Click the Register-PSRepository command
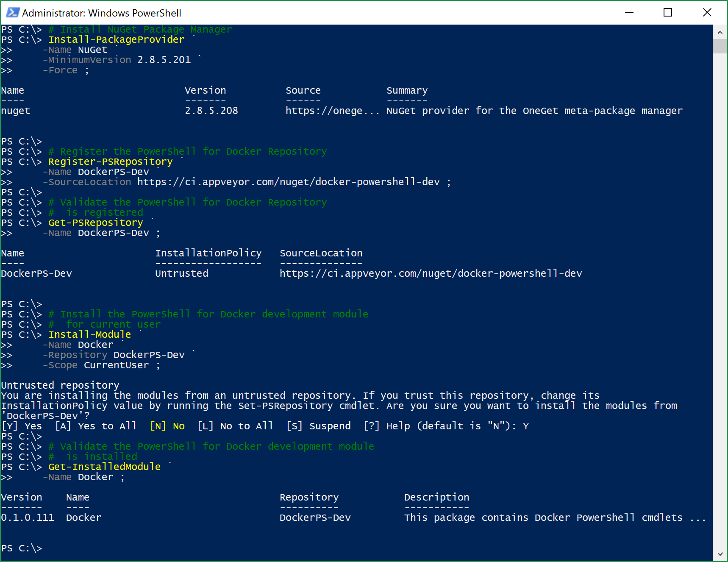Viewport: 728px width, 562px height. [111, 161]
